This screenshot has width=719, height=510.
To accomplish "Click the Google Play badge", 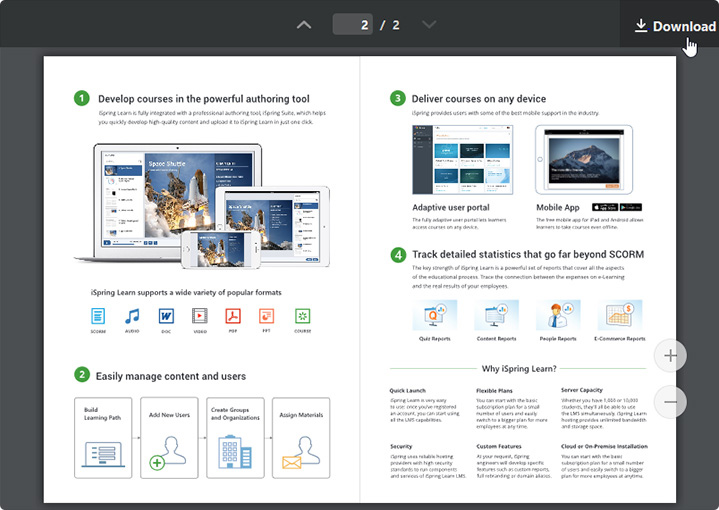I will click(x=631, y=207).
